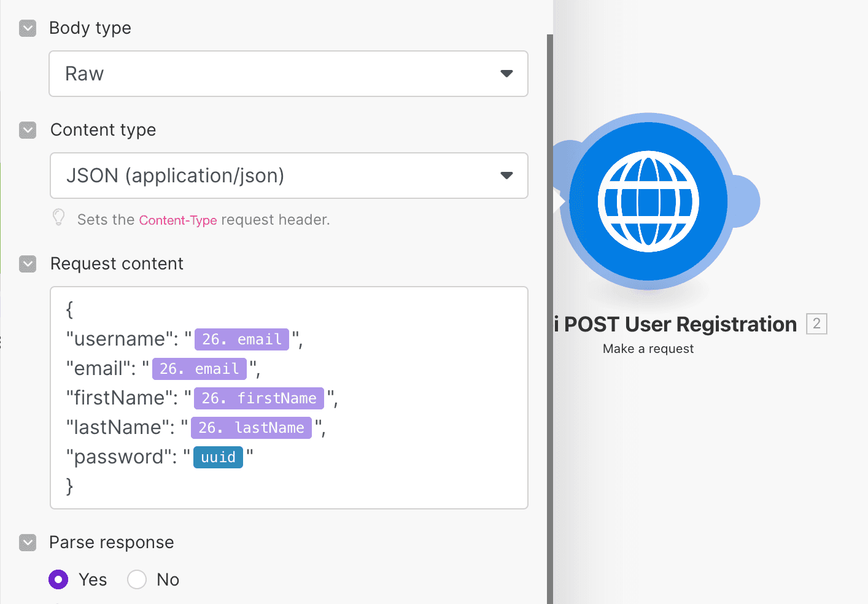Click the 26. firstName variable pill

259,398
